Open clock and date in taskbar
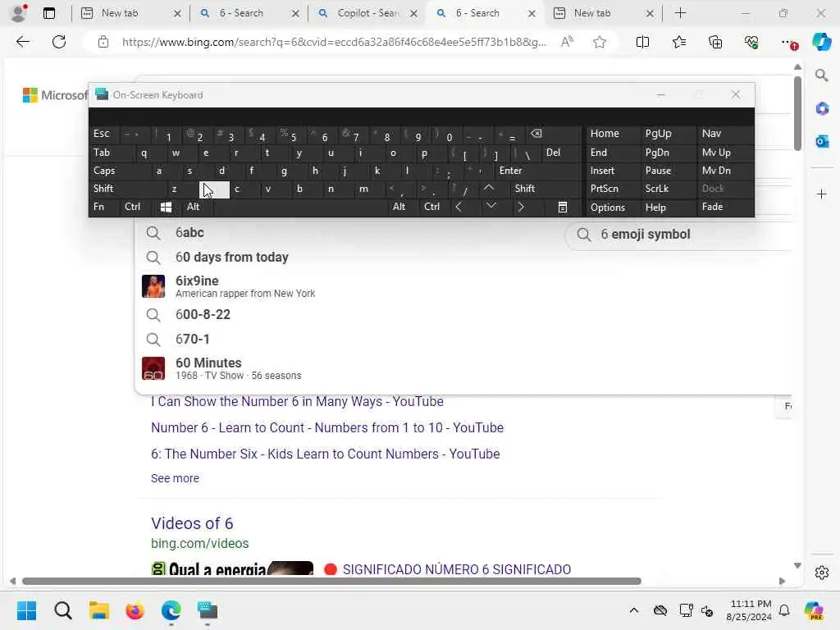Viewport: 840px width, 630px height. click(x=749, y=610)
